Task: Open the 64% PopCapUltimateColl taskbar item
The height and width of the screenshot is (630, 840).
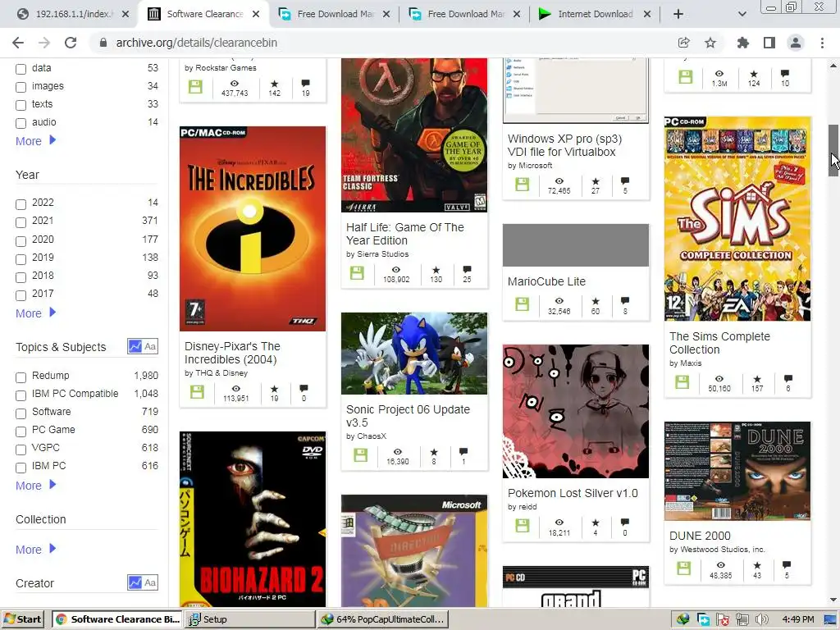Action: [382, 619]
